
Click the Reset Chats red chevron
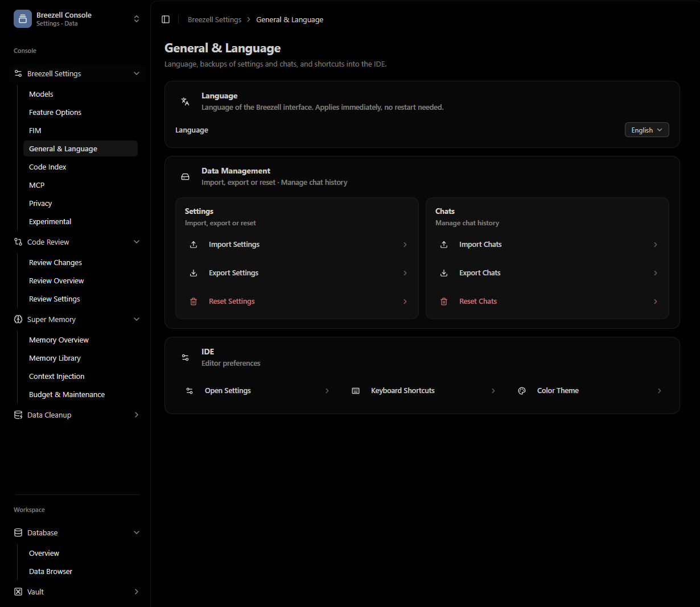656,301
